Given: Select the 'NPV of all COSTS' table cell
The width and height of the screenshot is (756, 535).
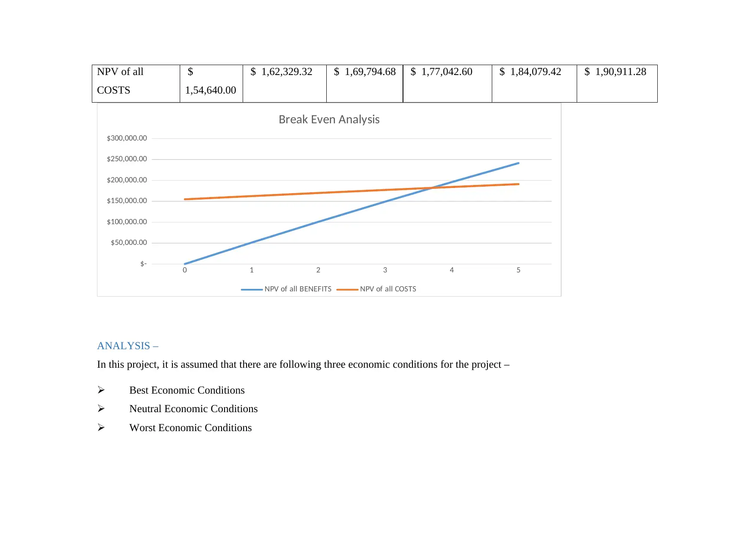Looking at the screenshot, I should (x=136, y=84).
